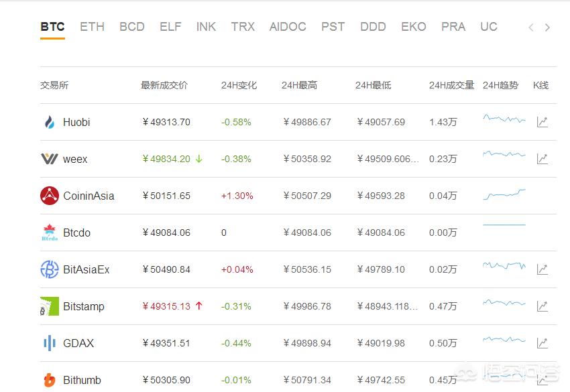
Task: Click the CoininAsia red circle logo
Action: (x=49, y=196)
